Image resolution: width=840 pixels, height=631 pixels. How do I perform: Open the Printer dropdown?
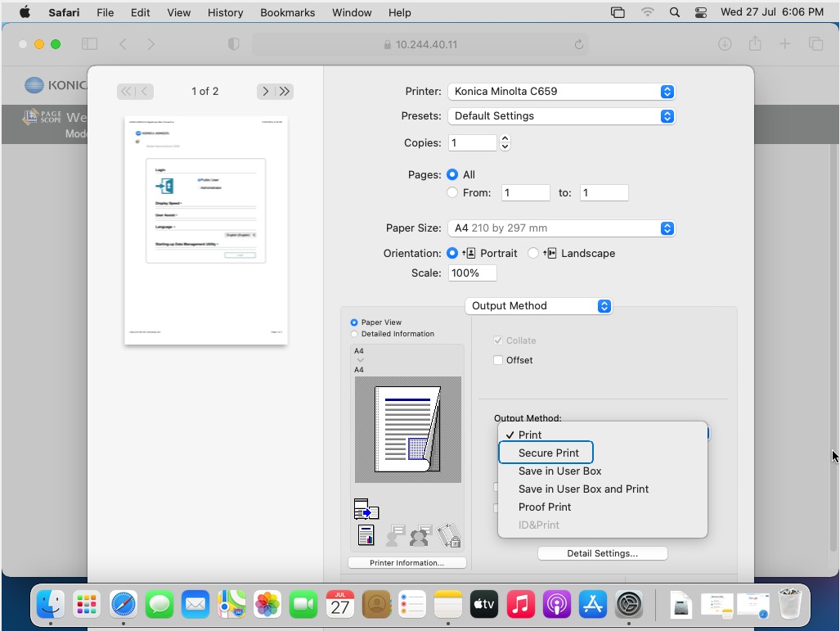click(562, 92)
